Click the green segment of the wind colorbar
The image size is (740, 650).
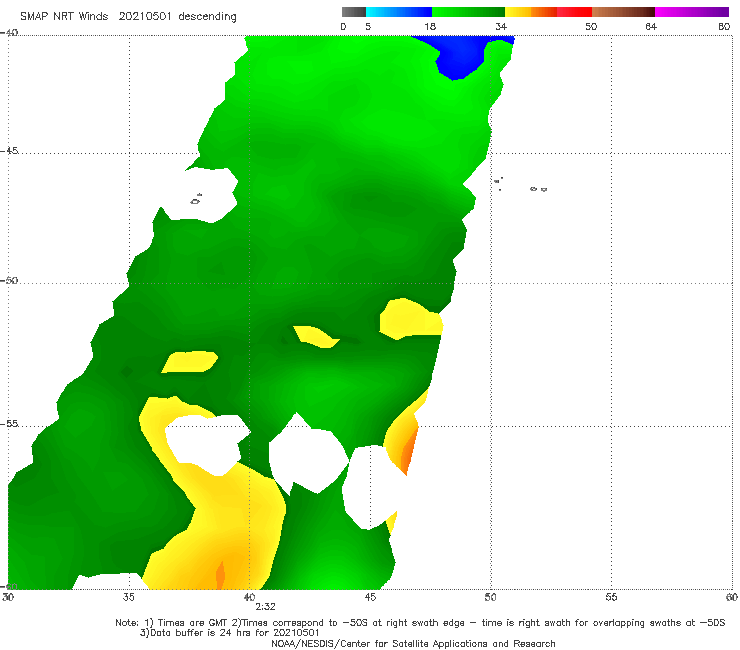(468, 12)
